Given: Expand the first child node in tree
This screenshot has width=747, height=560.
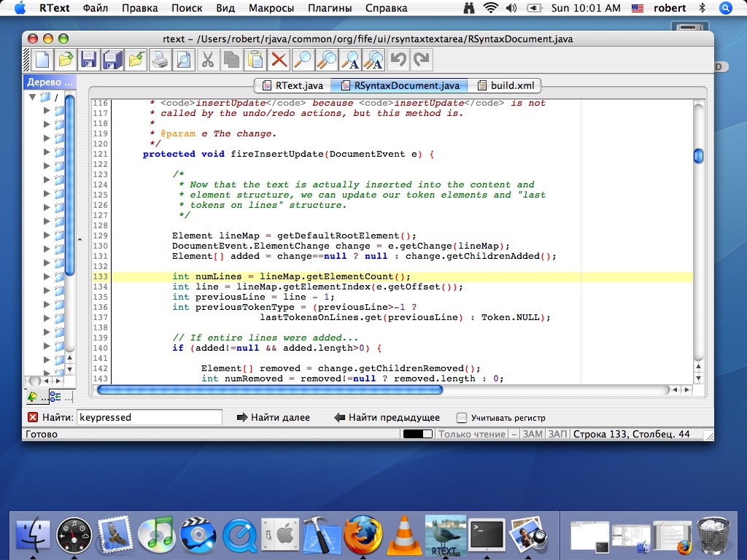Looking at the screenshot, I should tap(47, 111).
